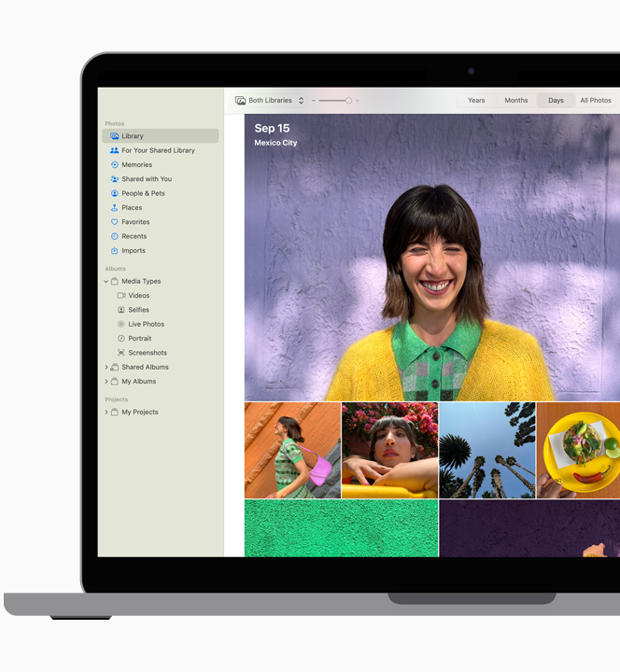Open the Favorites text label
This screenshot has width=620, height=672.
point(135,222)
